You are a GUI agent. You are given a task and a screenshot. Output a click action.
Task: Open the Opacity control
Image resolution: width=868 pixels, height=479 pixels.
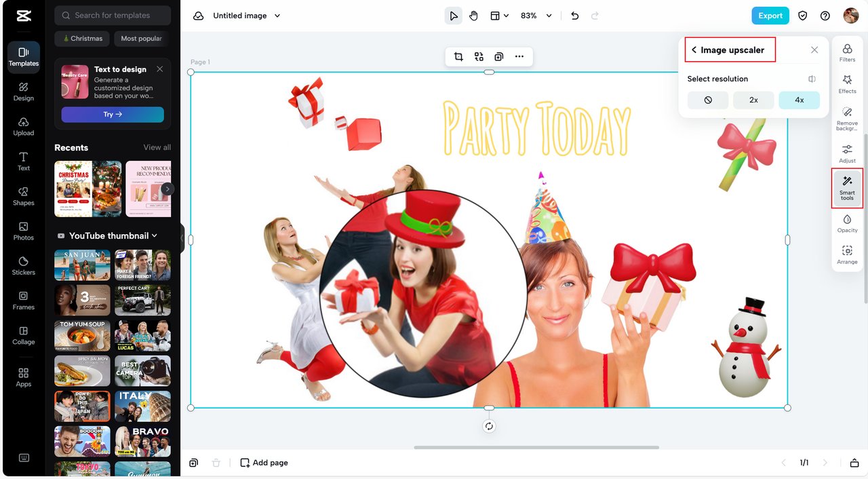[x=848, y=223]
